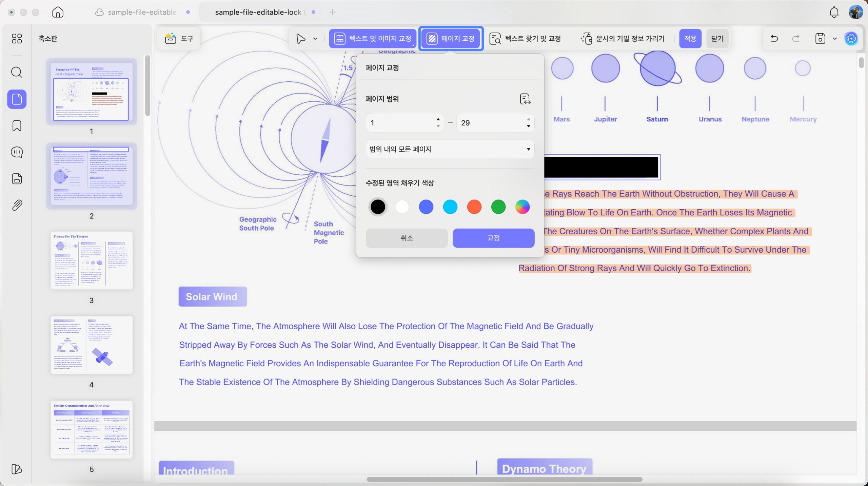The image size is (868, 486).
Task: Click the horizontal document scrollbar
Action: 505,479
